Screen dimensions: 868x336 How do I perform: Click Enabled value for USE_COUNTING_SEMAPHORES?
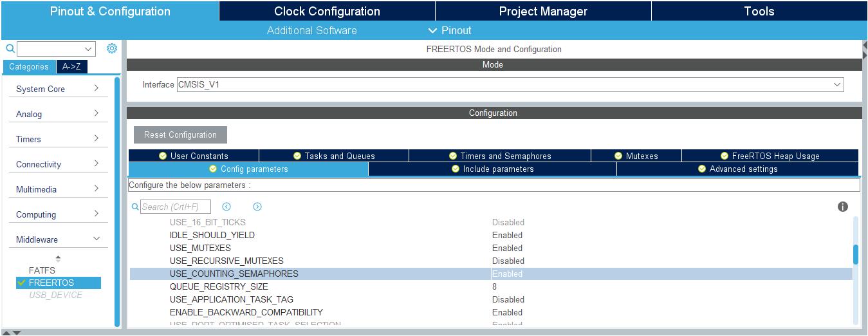[507, 274]
